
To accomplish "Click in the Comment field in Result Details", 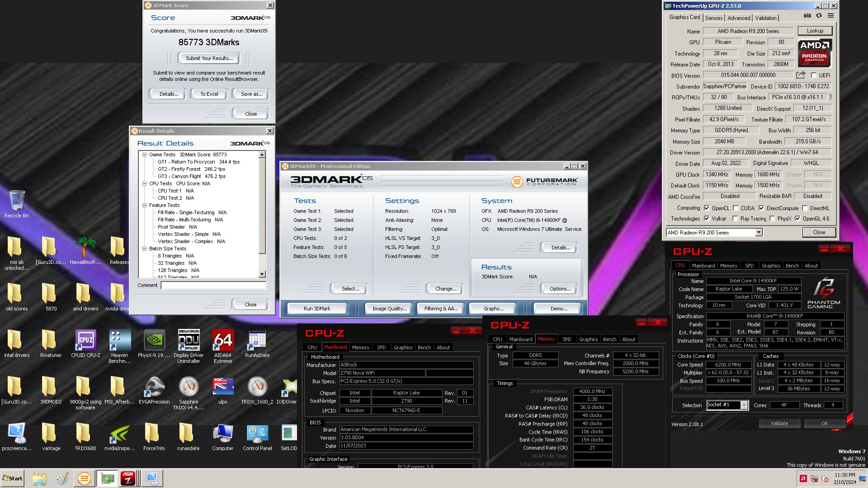I will tap(213, 285).
